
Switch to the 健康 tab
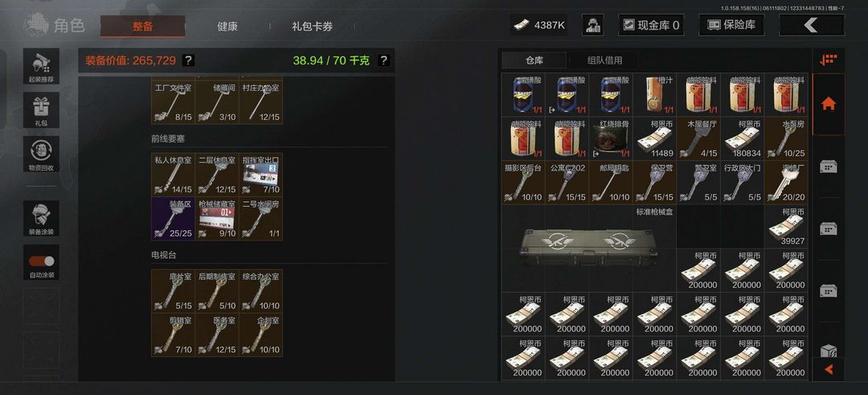point(227,26)
